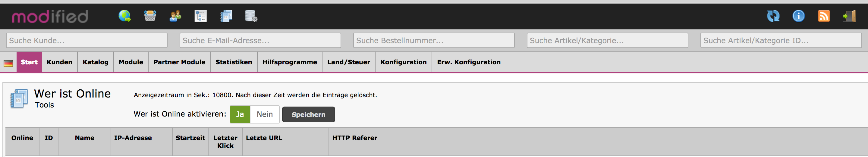Set Wer ist Online to Nein

point(265,114)
